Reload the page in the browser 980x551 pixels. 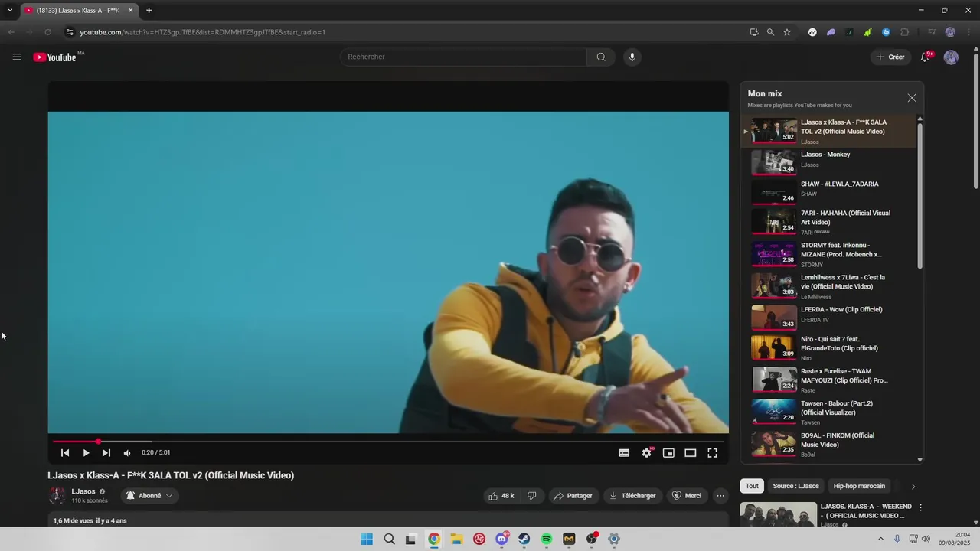click(47, 32)
